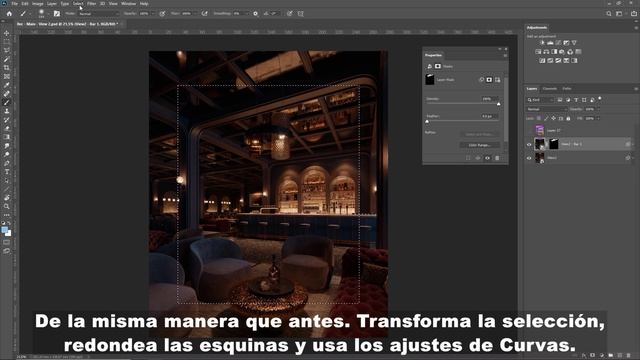Add a Black & White adjustment
This screenshot has width=640, height=360.
554,52
